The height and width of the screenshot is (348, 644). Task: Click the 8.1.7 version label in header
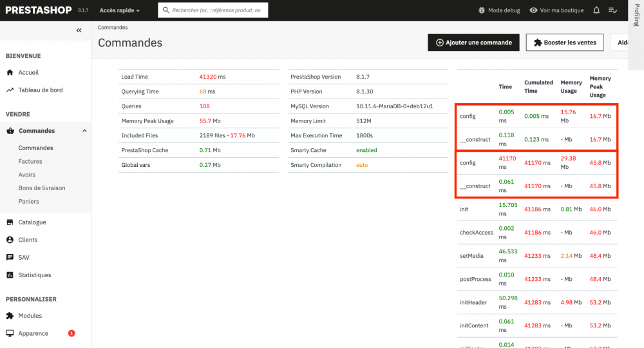[x=83, y=10]
